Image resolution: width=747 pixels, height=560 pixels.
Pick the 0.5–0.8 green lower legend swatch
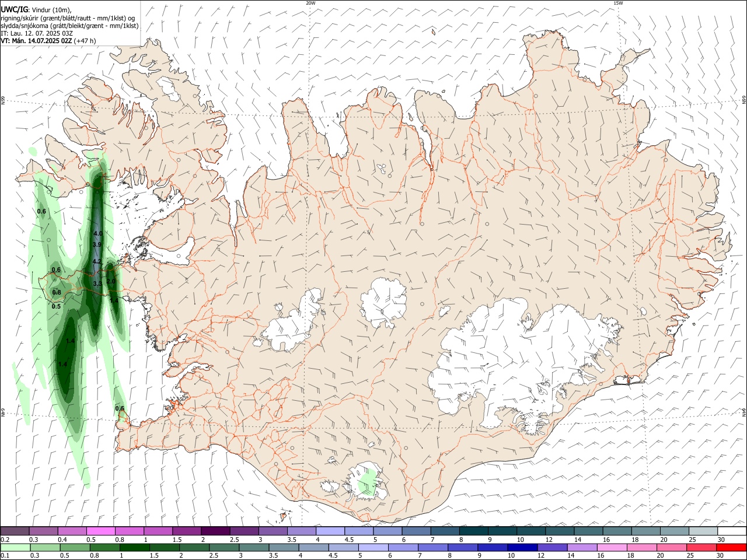point(75,547)
